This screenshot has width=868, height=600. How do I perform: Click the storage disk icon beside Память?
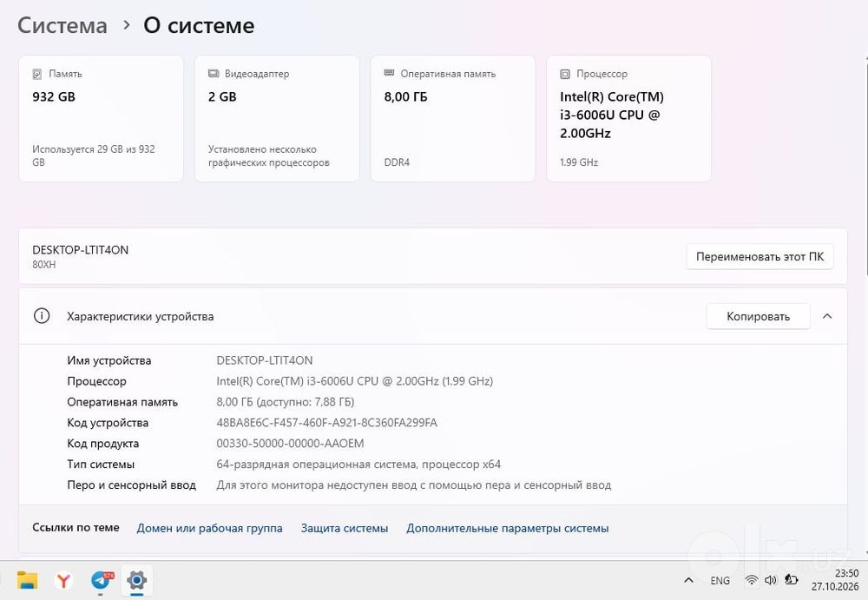pos(37,74)
